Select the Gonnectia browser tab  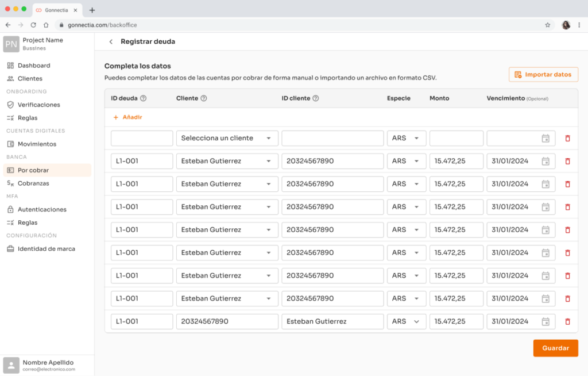(x=57, y=10)
